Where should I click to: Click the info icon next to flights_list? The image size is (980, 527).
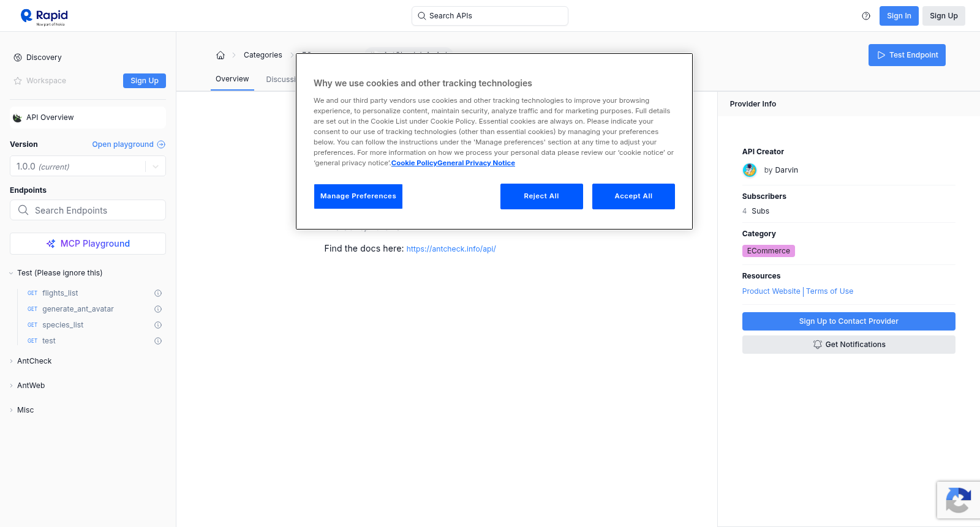click(158, 293)
